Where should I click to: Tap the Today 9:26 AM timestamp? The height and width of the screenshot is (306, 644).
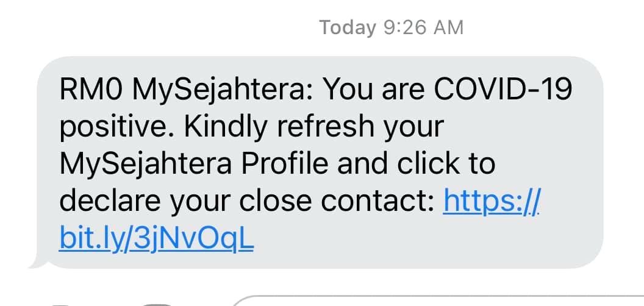click(x=392, y=28)
